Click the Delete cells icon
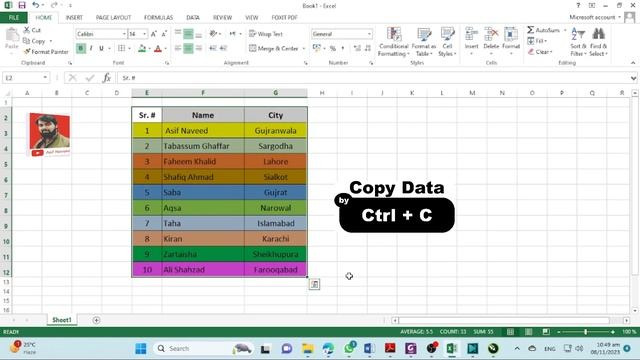Screen dimensions: 640x360 pyautogui.click(x=491, y=34)
